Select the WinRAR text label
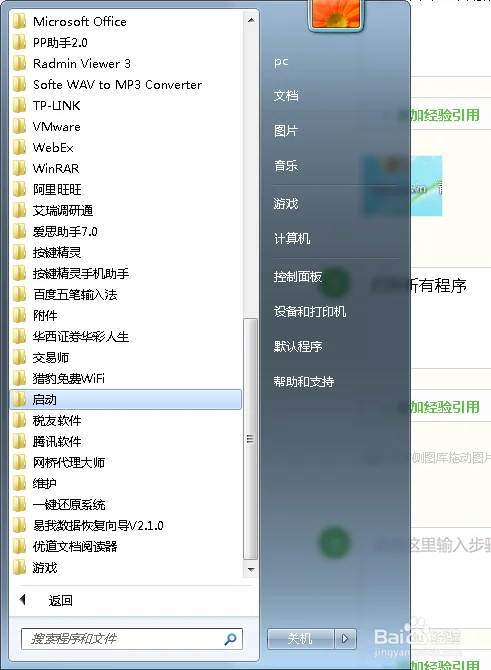Image resolution: width=491 pixels, height=670 pixels. click(x=56, y=168)
